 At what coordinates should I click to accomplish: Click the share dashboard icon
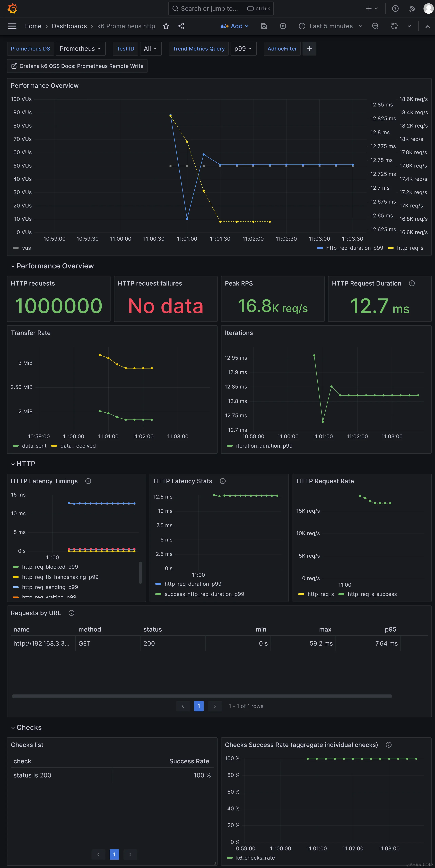tap(181, 26)
